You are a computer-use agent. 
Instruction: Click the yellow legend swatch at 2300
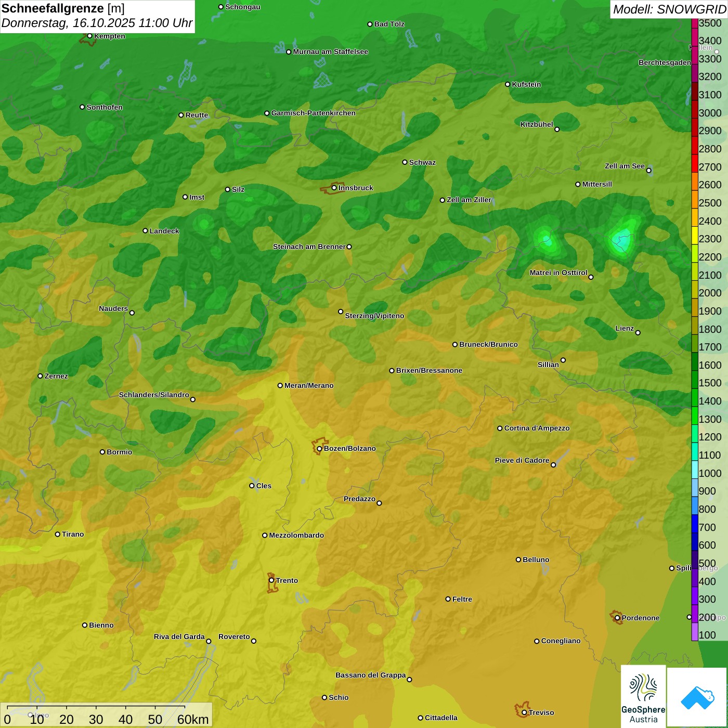tap(695, 236)
